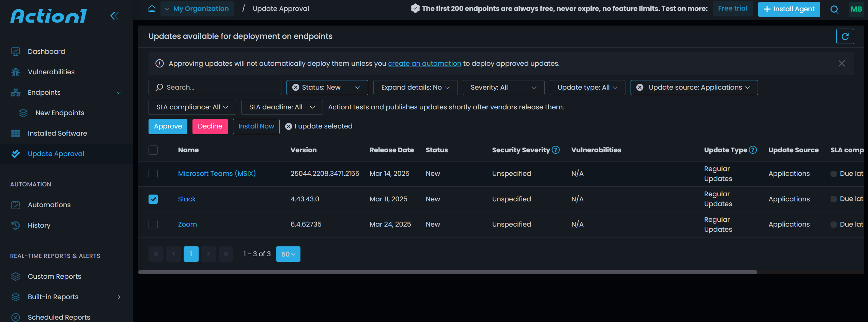
Task: Click the Update Approval checkmark icon
Action: pos(16,154)
